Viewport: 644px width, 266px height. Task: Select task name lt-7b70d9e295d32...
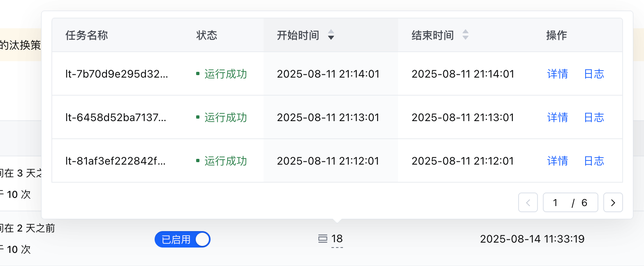pyautogui.click(x=116, y=74)
